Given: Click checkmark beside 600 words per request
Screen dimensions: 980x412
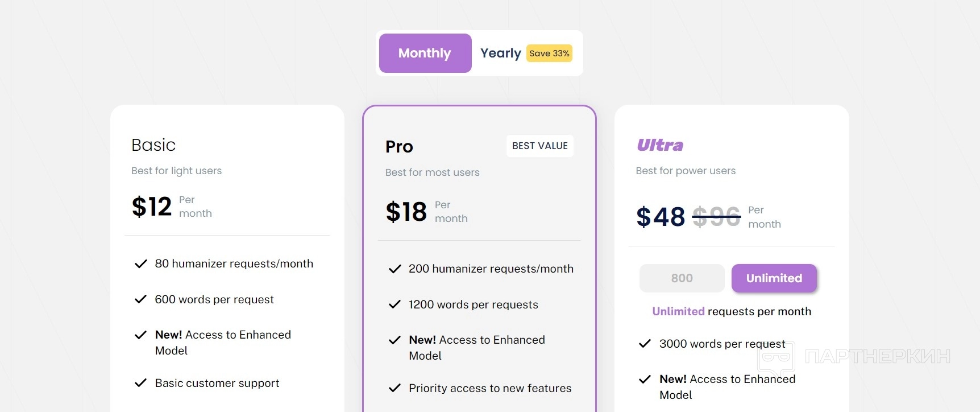Looking at the screenshot, I should click(140, 299).
